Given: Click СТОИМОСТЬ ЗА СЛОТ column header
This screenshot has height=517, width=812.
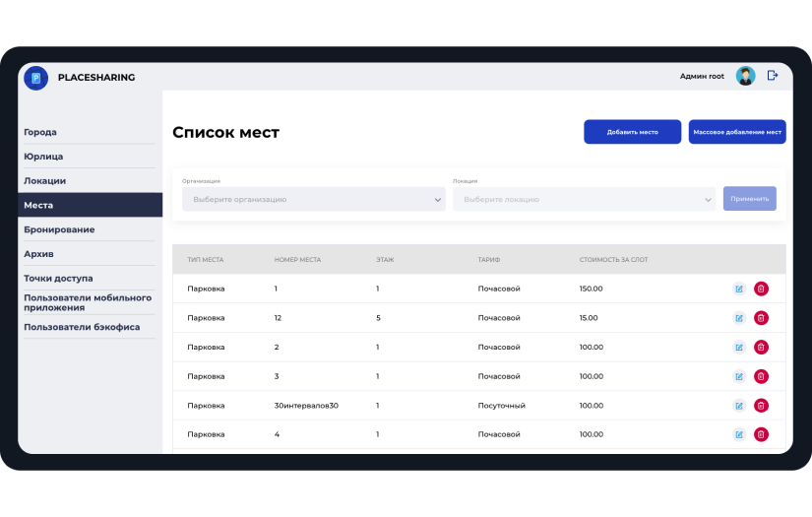Looking at the screenshot, I should tap(613, 260).
